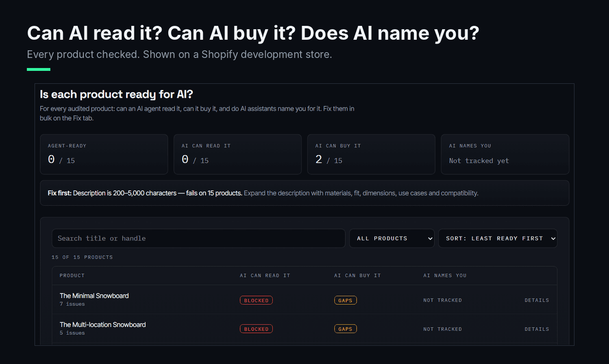The width and height of the screenshot is (609, 364).
Task: Click the AI Can Buy It column header
Action: click(x=357, y=275)
